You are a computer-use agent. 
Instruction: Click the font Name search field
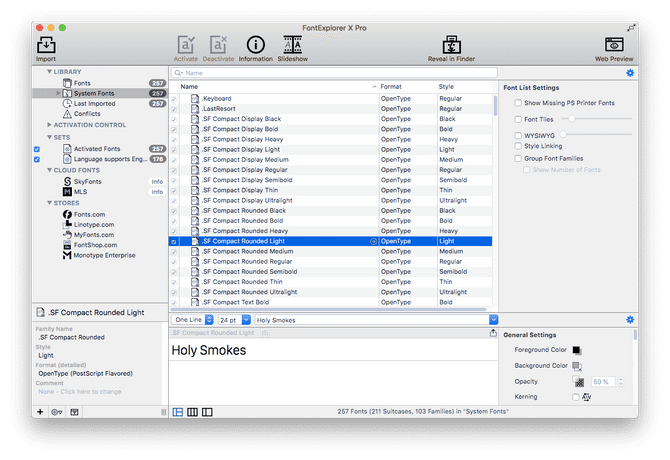point(334,73)
